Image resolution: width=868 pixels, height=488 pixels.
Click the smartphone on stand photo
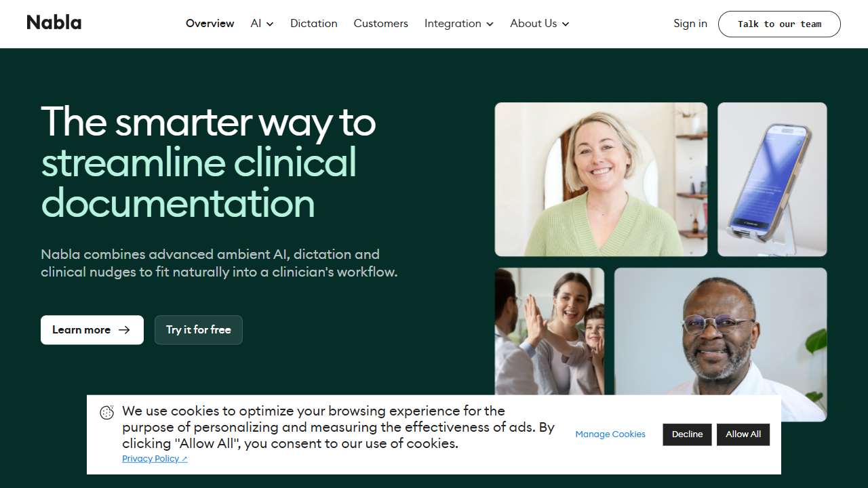click(772, 180)
